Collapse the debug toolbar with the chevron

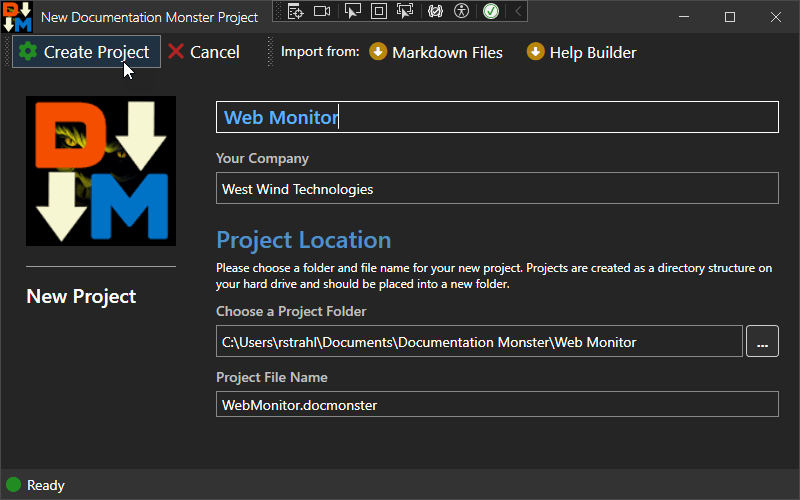click(518, 11)
